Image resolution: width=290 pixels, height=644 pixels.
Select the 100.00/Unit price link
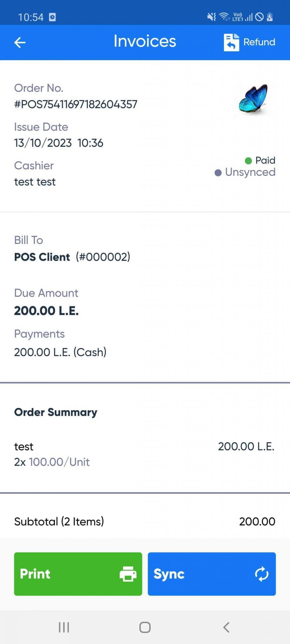pyautogui.click(x=59, y=462)
